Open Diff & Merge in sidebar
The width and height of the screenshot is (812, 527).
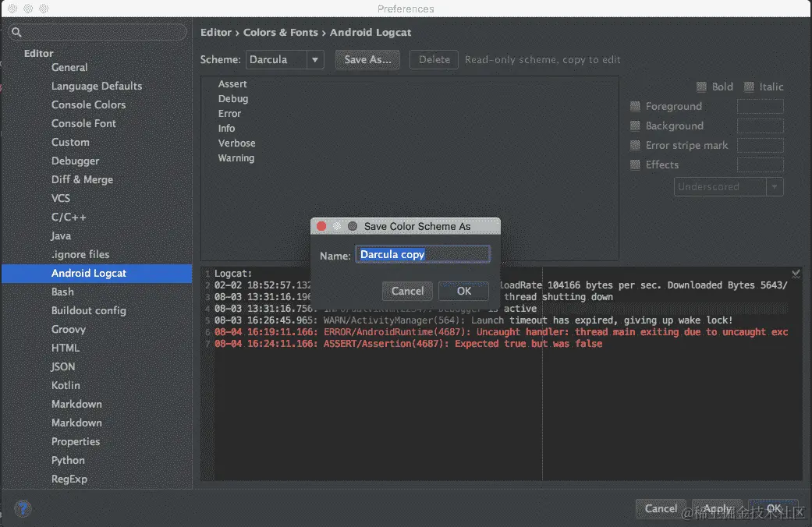[x=82, y=179]
